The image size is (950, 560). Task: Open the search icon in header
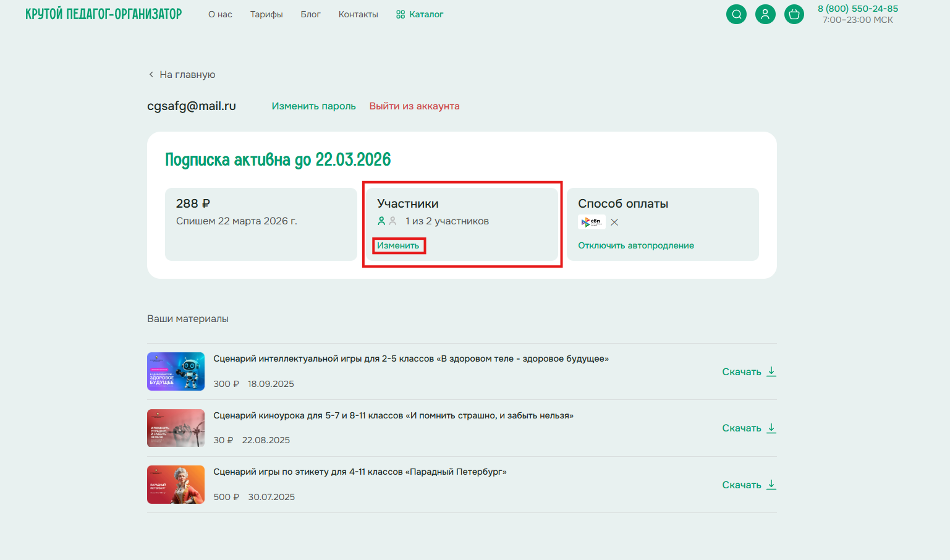point(736,14)
